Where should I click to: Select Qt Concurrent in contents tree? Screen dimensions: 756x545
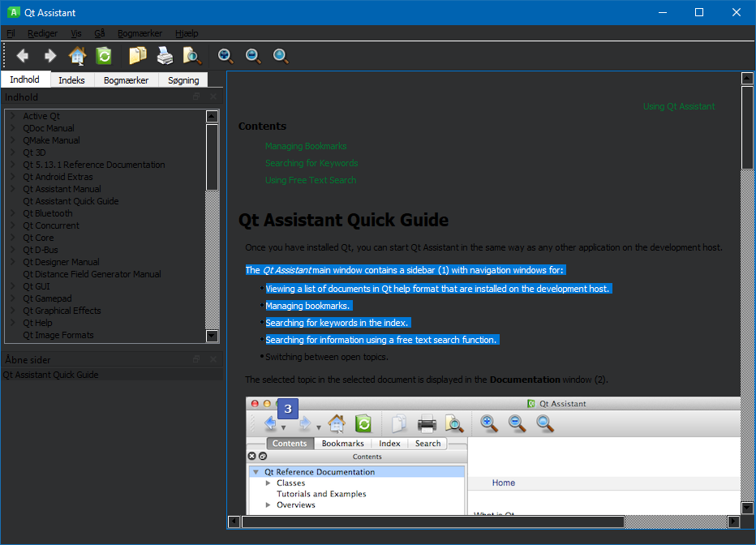coord(51,225)
